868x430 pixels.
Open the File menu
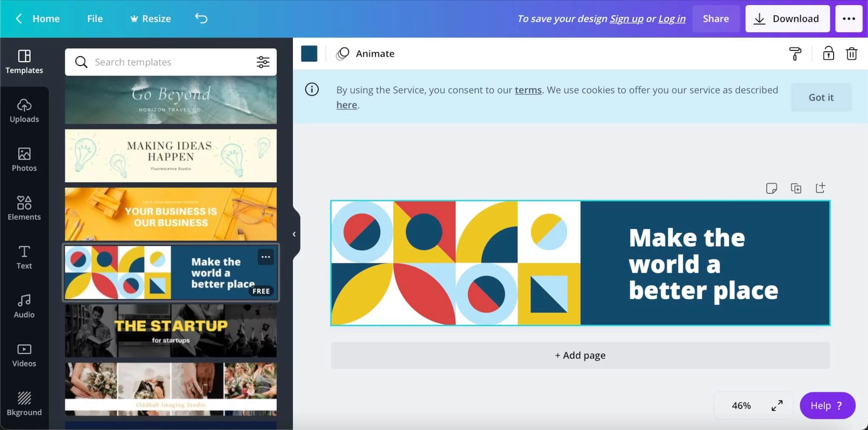point(95,19)
